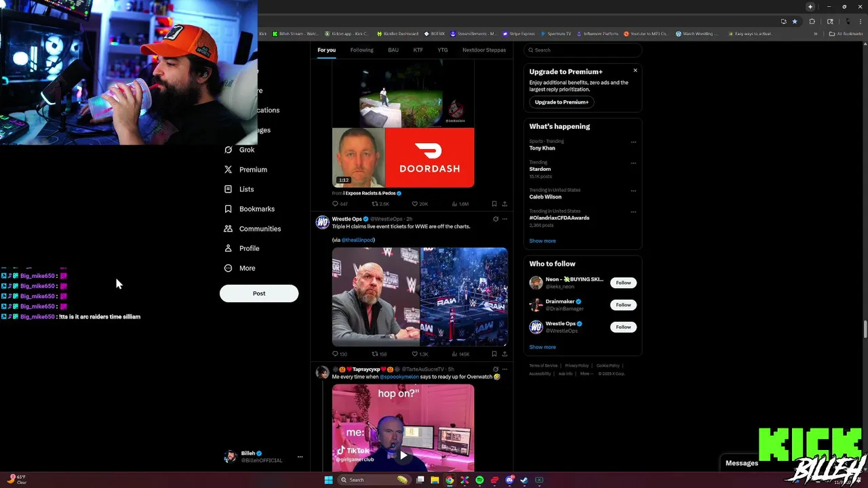Viewport: 868px width, 488px height.
Task: Share the Wrestle Ops Triple H post
Action: tap(505, 354)
